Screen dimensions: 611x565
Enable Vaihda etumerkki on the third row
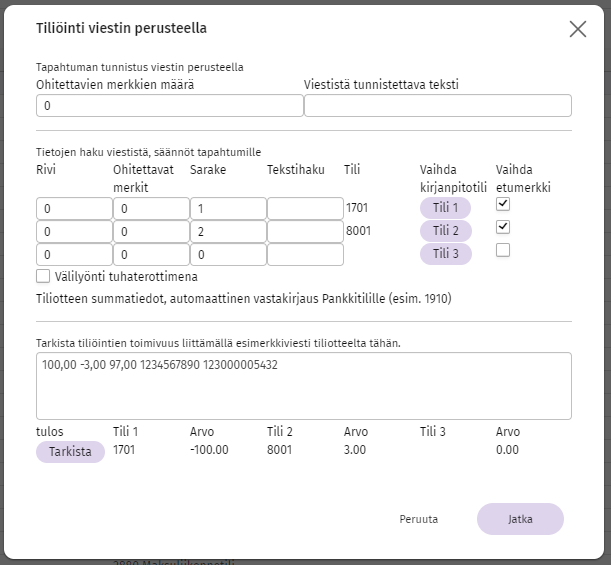[503, 250]
